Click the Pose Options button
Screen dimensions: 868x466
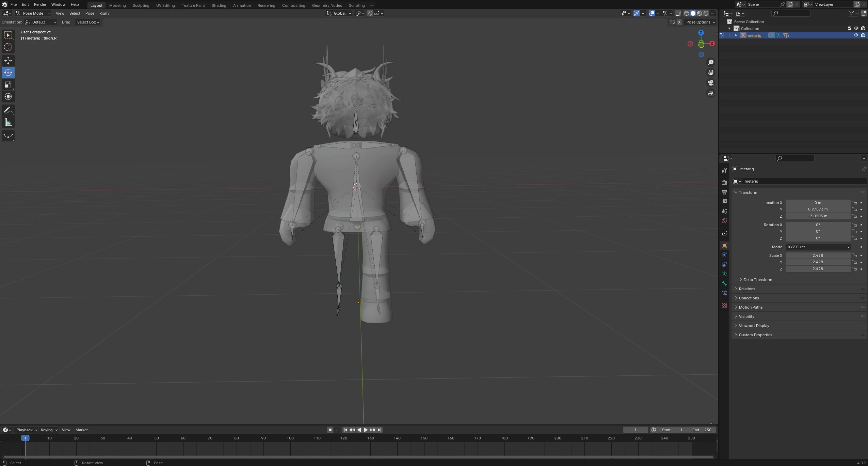click(x=700, y=22)
